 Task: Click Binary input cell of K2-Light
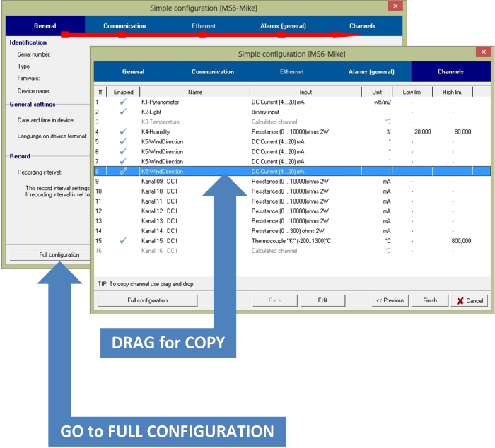pos(265,112)
